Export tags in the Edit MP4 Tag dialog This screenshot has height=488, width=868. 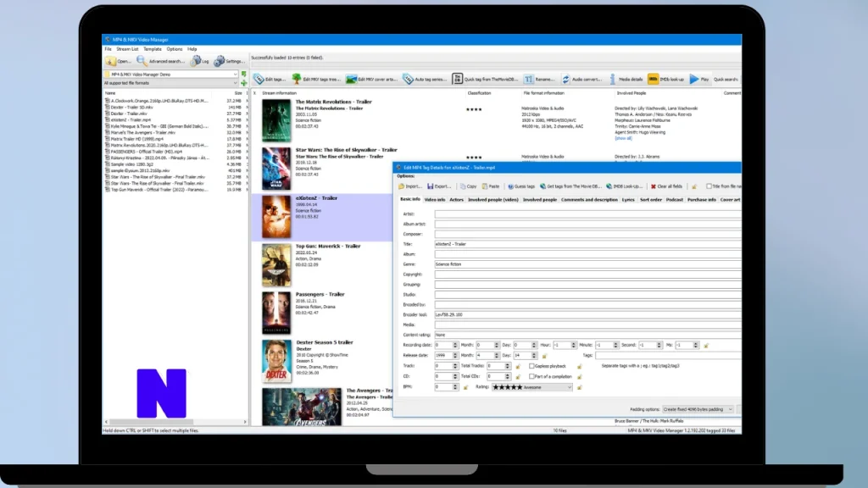(x=439, y=186)
